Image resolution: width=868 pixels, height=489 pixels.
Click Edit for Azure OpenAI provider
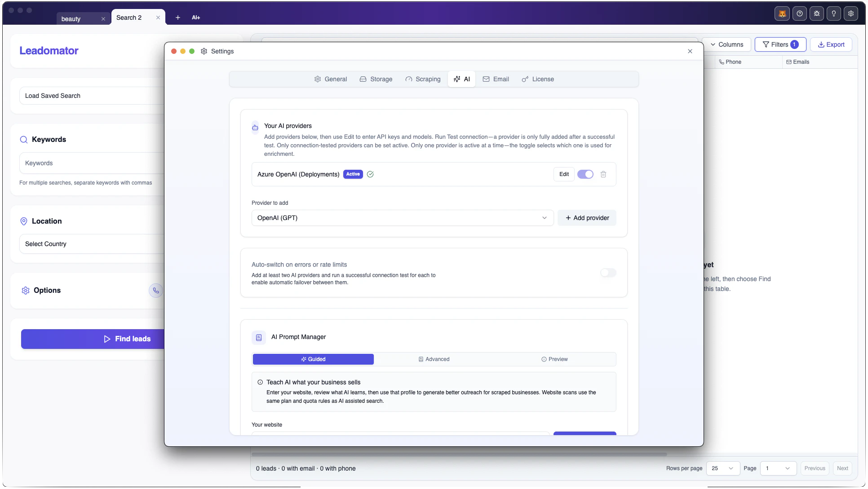pos(564,174)
